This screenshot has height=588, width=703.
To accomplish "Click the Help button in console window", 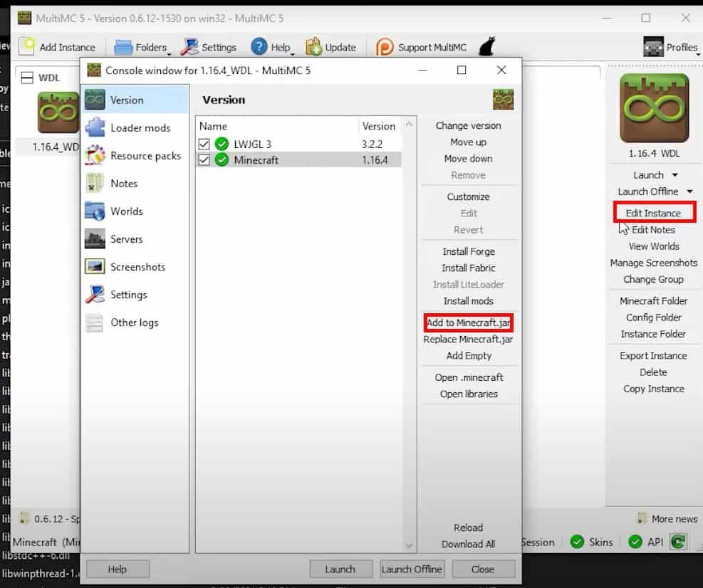I will [118, 569].
